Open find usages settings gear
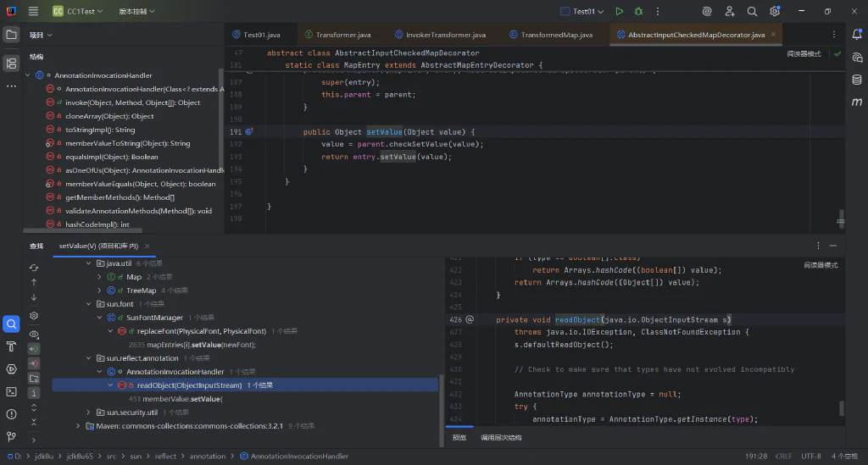This screenshot has height=465, width=868. pos(34,316)
